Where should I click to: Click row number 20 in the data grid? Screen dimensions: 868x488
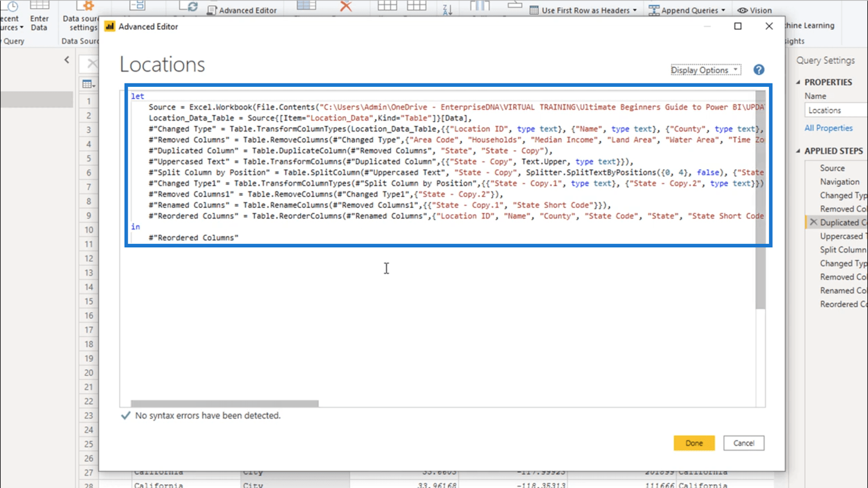(x=88, y=373)
